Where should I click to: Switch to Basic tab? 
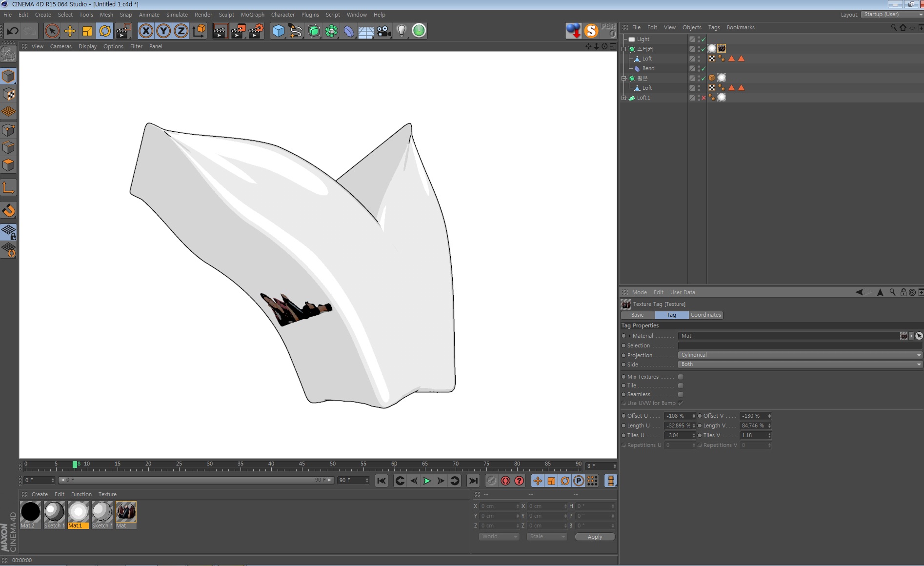coord(637,315)
